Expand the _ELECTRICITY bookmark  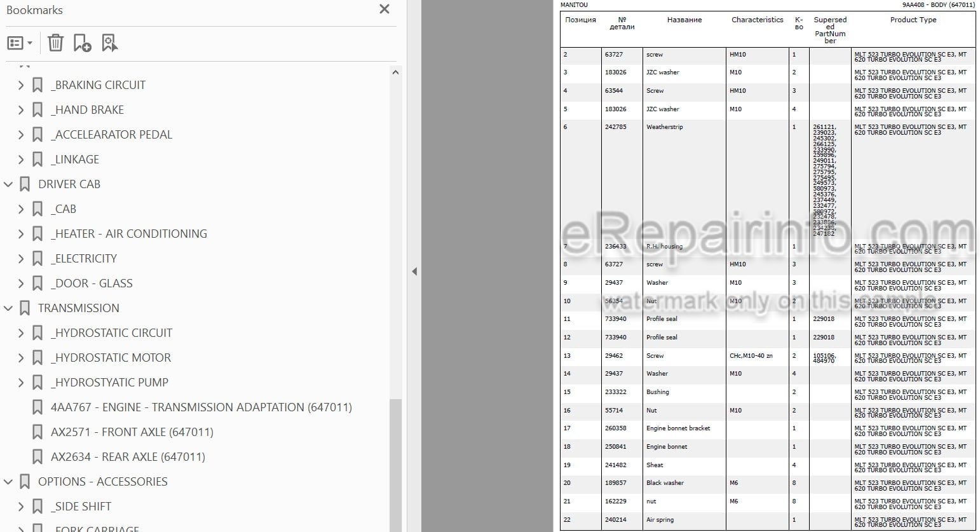[21, 258]
